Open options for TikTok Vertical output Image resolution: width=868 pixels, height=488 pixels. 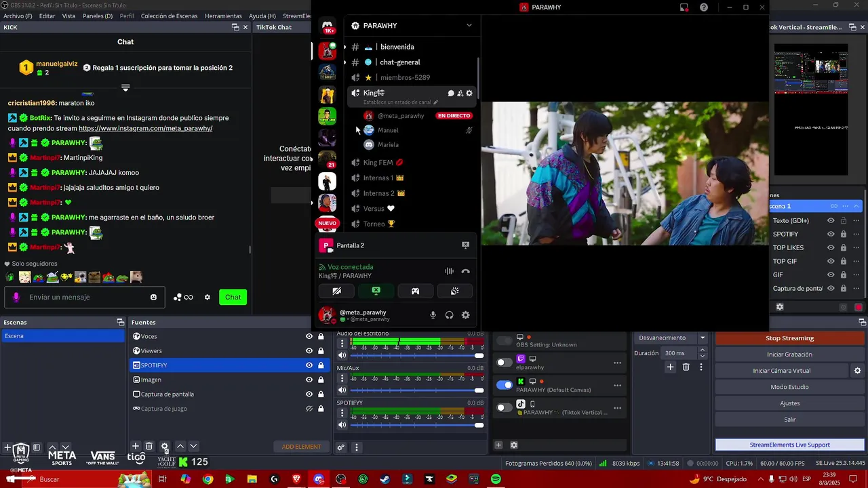(x=617, y=408)
